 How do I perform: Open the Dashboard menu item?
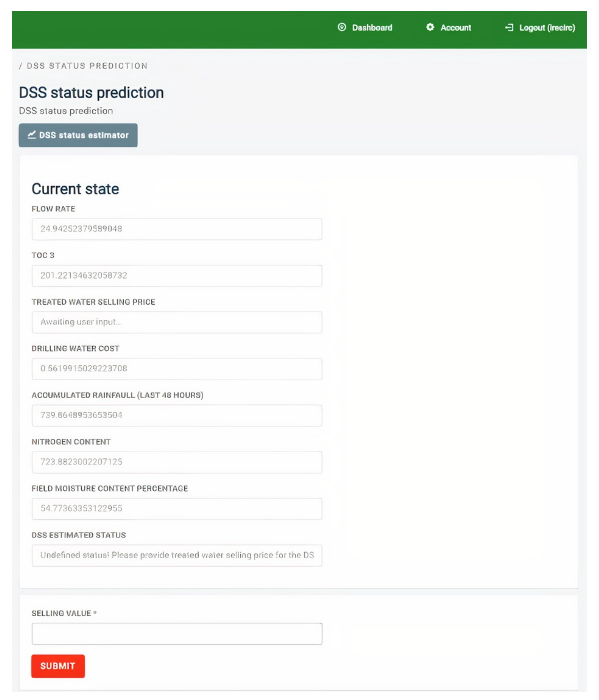(x=372, y=28)
